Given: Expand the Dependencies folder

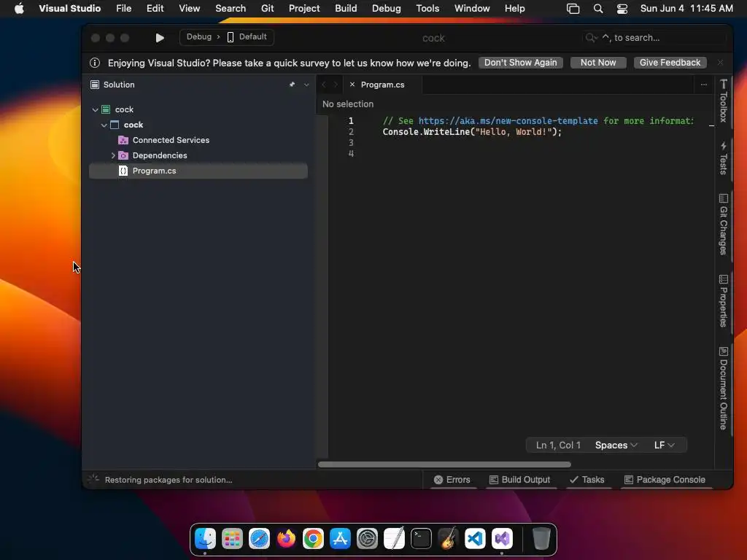Looking at the screenshot, I should [x=113, y=155].
